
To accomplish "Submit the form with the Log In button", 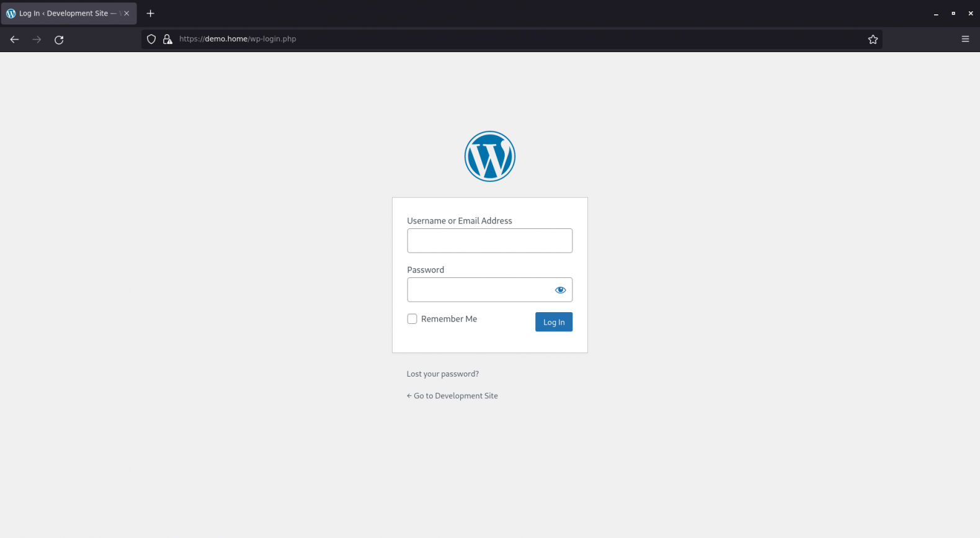I will coord(554,322).
